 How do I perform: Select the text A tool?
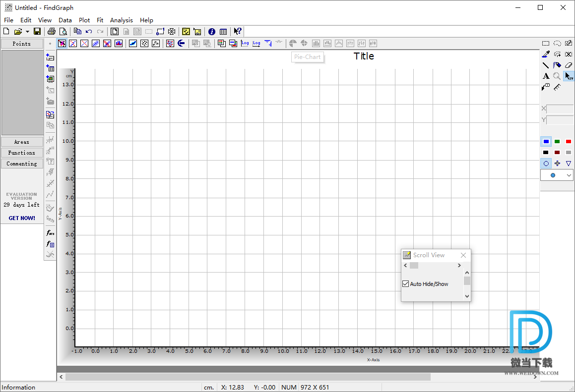tap(546, 76)
